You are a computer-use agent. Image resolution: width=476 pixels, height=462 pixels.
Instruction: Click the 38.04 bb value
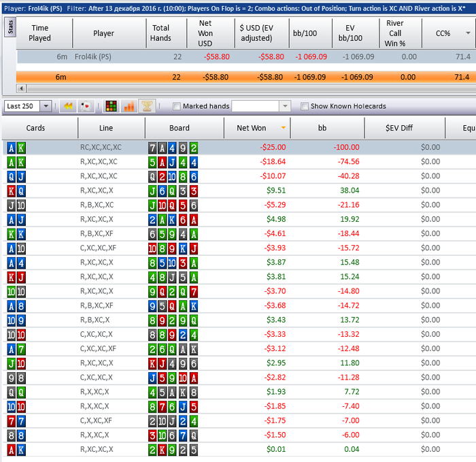[350, 191]
